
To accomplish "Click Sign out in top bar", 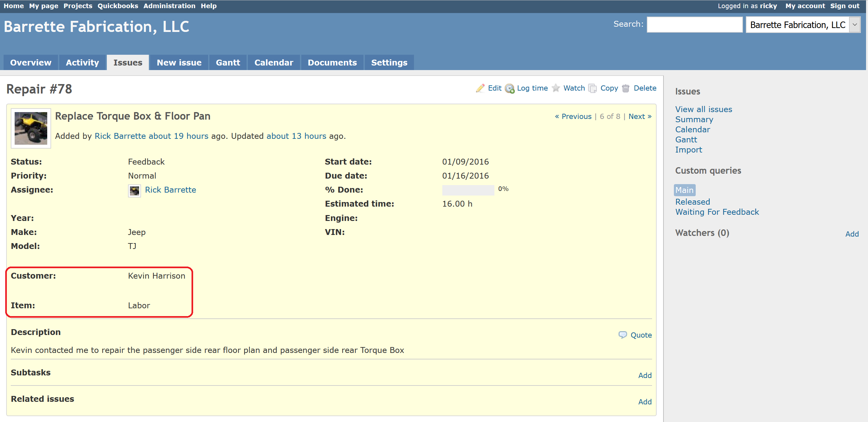I will [845, 6].
